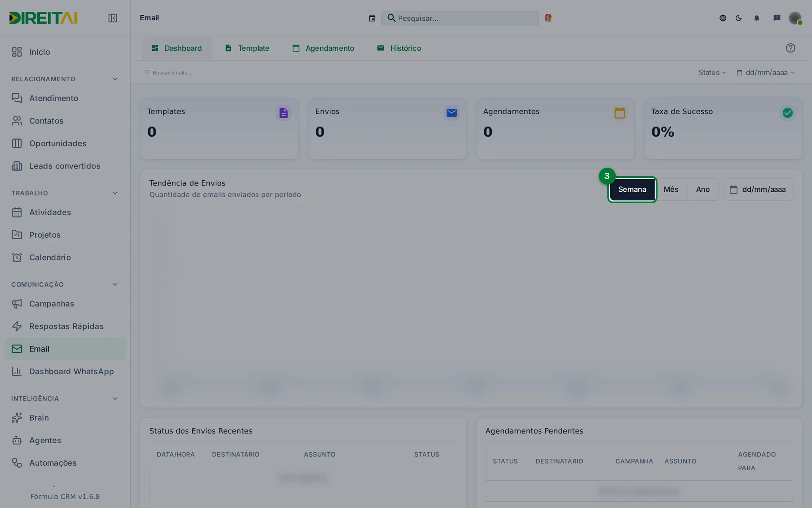Click the calendar icon beside search bar
The image size is (812, 508).
tap(372, 18)
